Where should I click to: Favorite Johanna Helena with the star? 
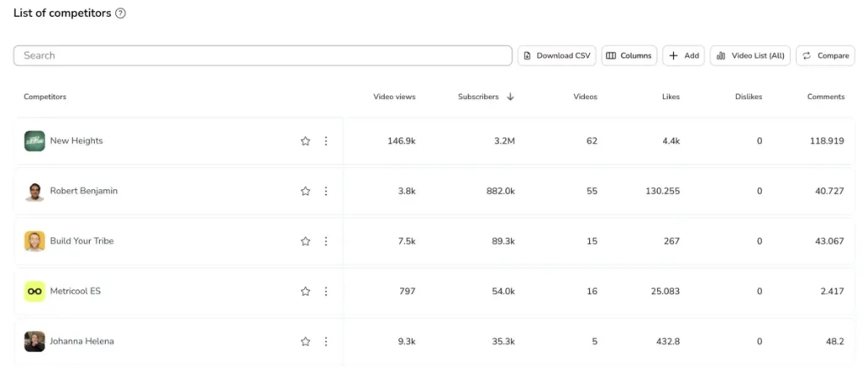tap(305, 341)
